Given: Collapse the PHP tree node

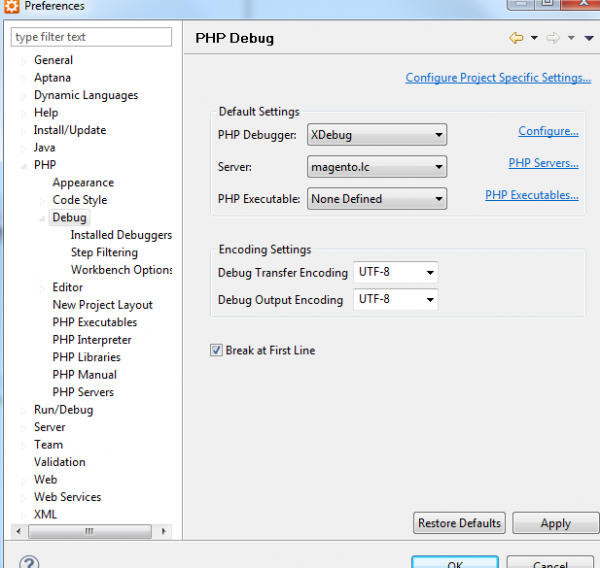Looking at the screenshot, I should [24, 166].
